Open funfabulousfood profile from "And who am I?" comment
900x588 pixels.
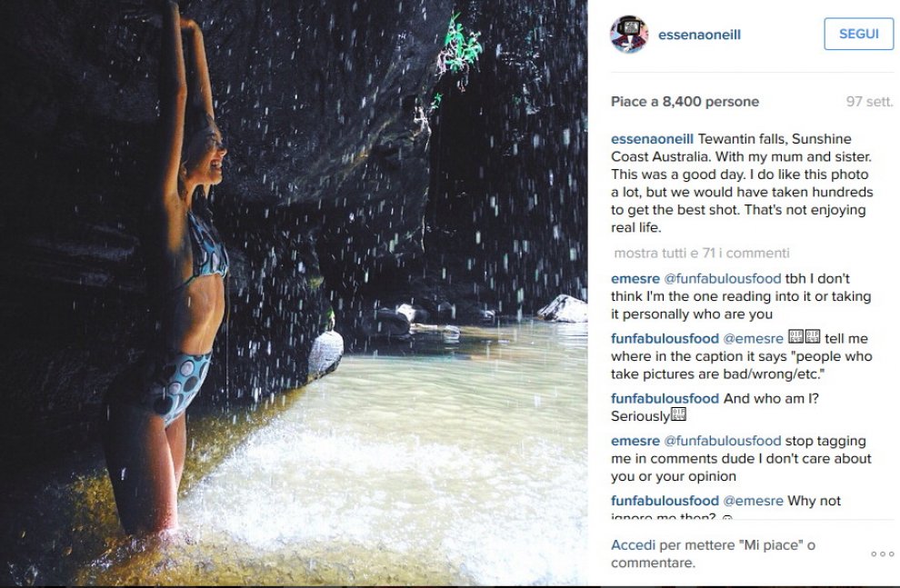click(665, 398)
